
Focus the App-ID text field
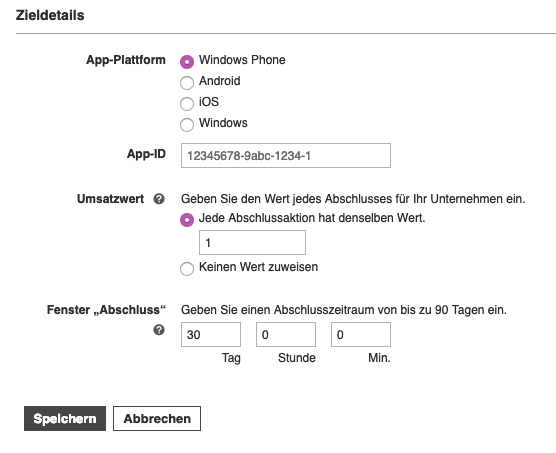[x=286, y=156]
